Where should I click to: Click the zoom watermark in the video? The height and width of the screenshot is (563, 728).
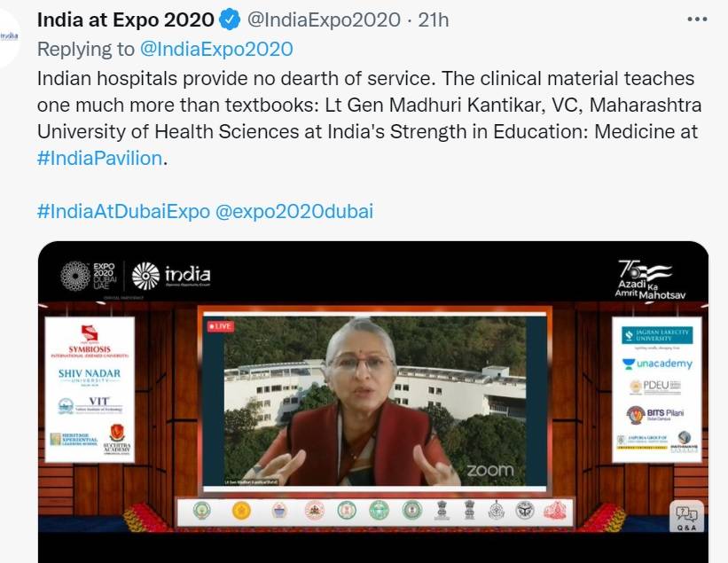(489, 470)
